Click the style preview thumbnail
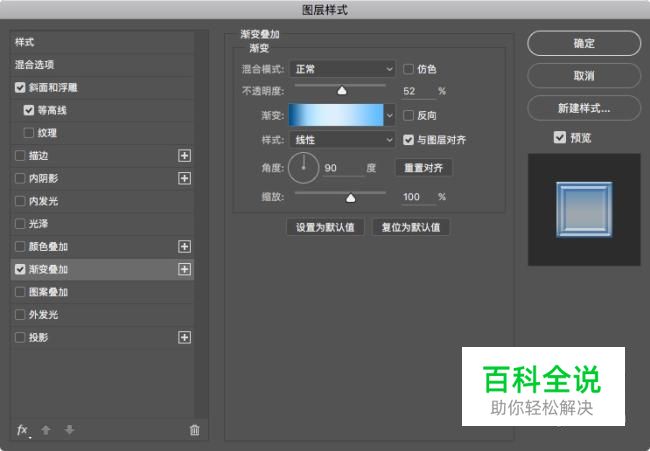Image resolution: width=650 pixels, height=451 pixels. point(584,209)
